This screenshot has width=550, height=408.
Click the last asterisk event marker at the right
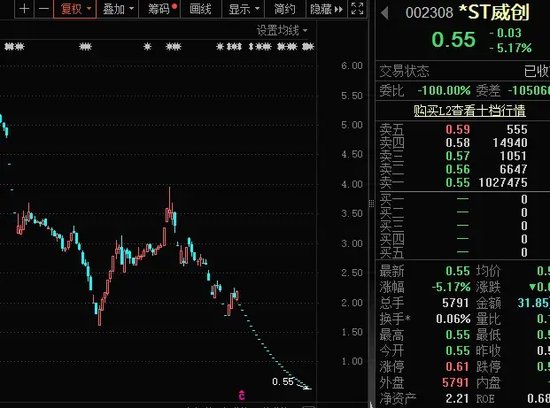click(308, 47)
